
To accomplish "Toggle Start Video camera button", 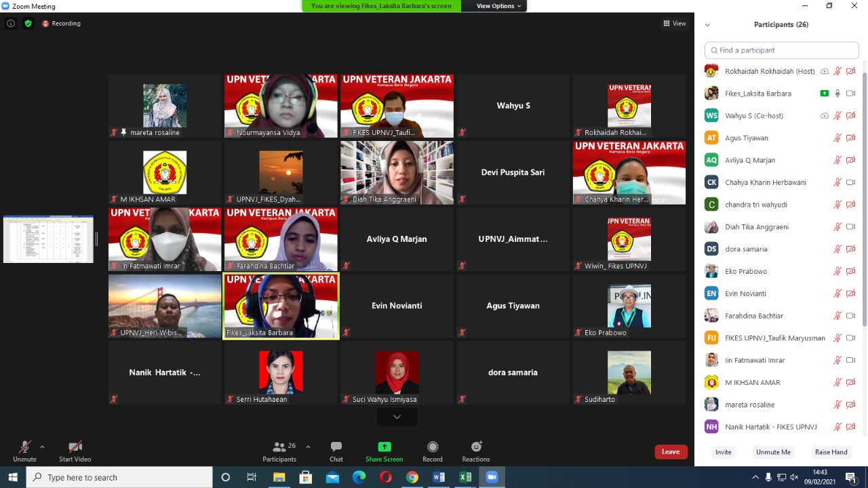I will [75, 447].
